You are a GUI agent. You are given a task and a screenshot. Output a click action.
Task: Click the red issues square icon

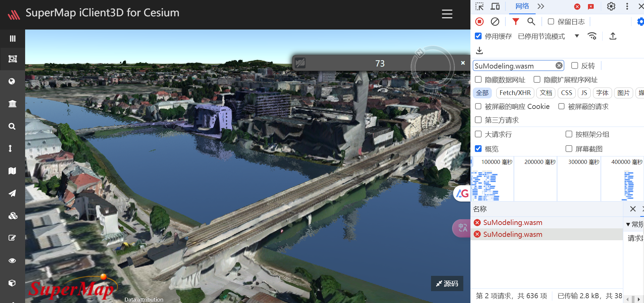point(591,7)
